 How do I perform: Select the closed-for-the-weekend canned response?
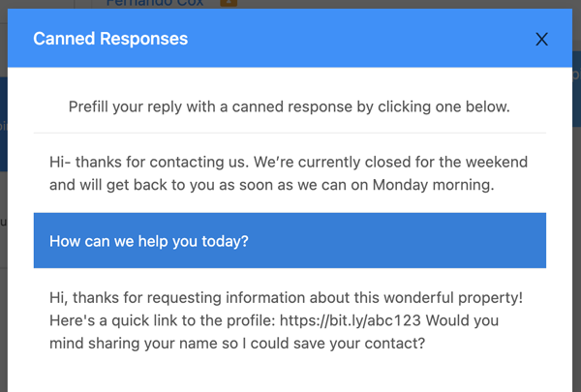[290, 173]
